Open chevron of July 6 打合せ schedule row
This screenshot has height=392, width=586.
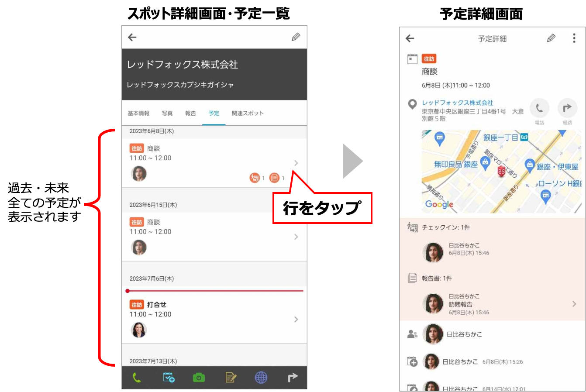tap(296, 319)
